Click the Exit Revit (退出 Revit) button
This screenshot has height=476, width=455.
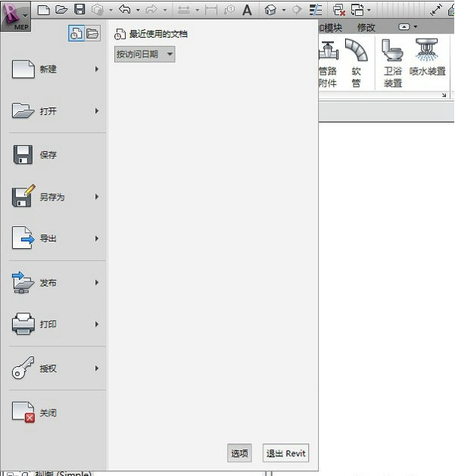(285, 453)
